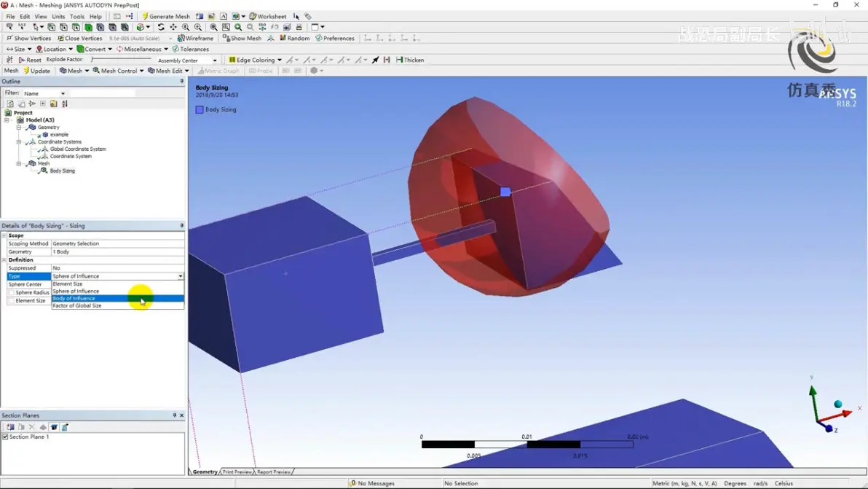The height and width of the screenshot is (489, 868).
Task: Click the Show Mesh icon
Action: point(242,38)
